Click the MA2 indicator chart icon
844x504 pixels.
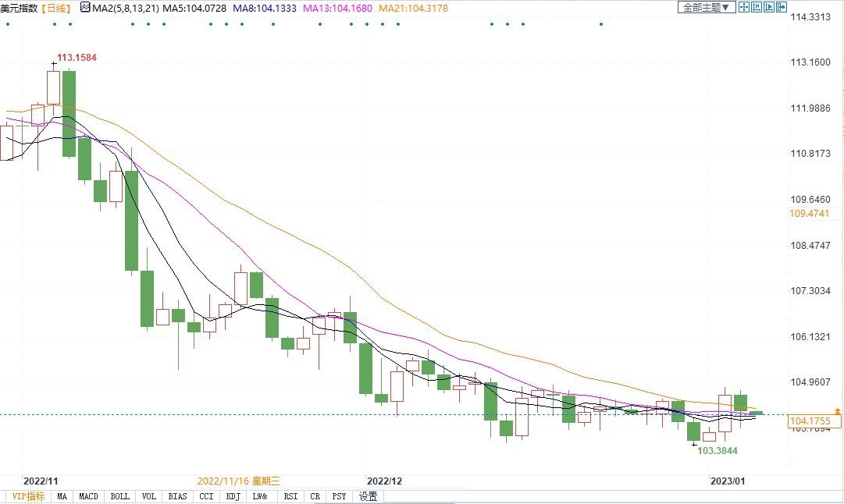click(84, 8)
